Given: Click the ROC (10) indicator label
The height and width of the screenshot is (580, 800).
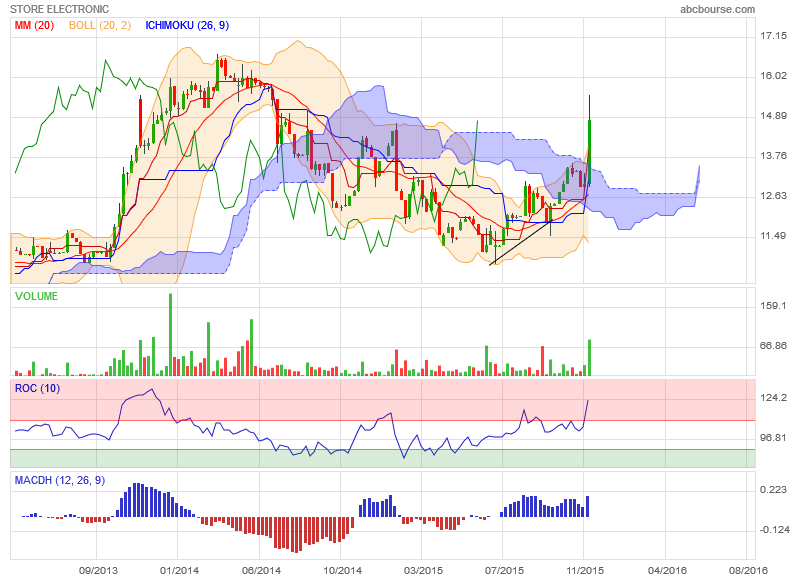Looking at the screenshot, I should (37, 389).
